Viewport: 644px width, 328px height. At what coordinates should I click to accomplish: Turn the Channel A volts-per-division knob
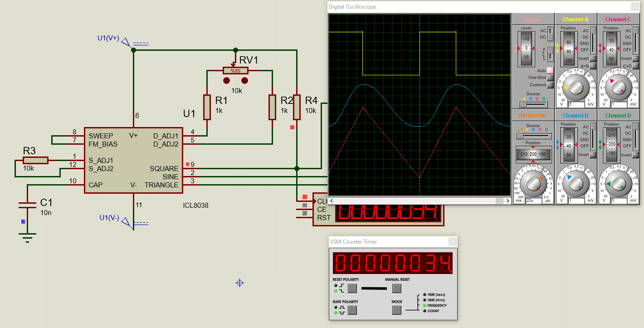(576, 87)
